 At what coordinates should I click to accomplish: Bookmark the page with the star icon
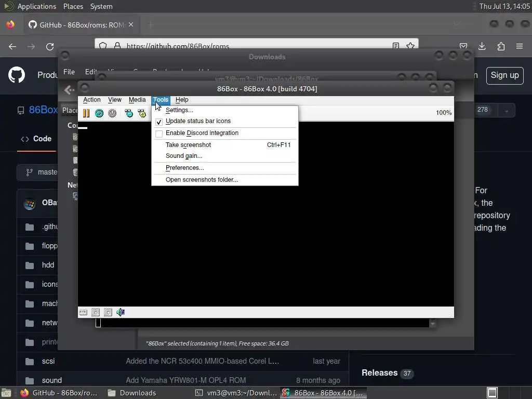[x=410, y=46]
